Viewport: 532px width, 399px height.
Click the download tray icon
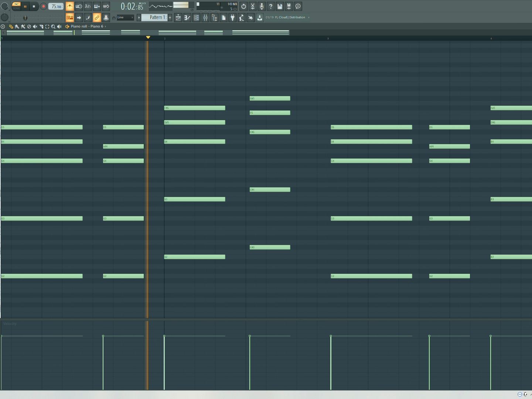[260, 17]
